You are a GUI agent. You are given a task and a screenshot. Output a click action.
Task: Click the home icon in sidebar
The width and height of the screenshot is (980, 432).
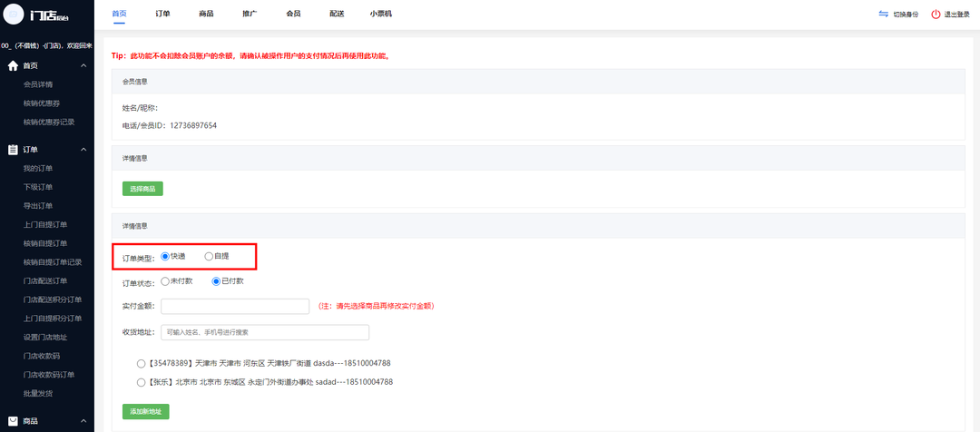(13, 65)
